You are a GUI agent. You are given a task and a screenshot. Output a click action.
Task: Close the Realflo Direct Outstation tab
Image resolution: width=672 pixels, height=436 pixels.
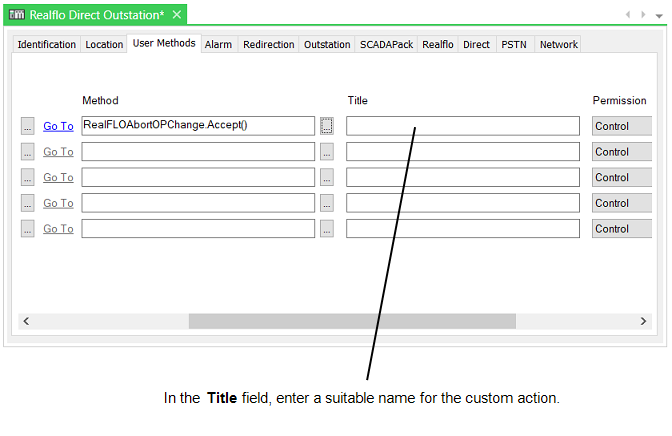tap(177, 15)
